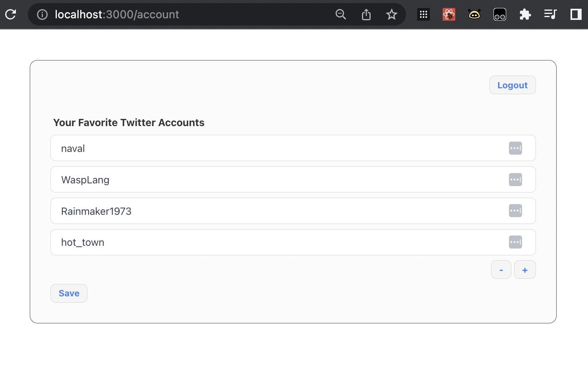Remove an account with the minus button
The image size is (588, 385).
click(x=501, y=270)
